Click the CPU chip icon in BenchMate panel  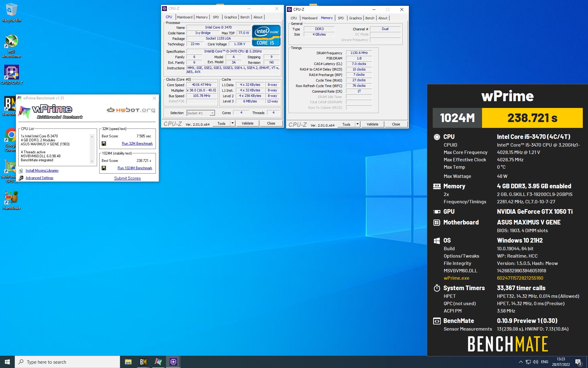pyautogui.click(x=437, y=137)
